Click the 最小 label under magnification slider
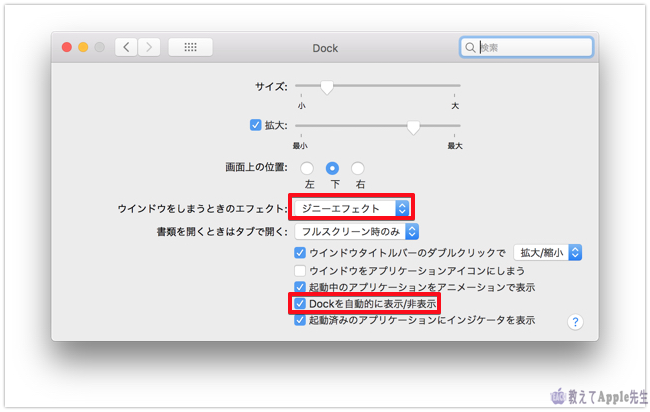The height and width of the screenshot is (412, 650). pos(300,146)
